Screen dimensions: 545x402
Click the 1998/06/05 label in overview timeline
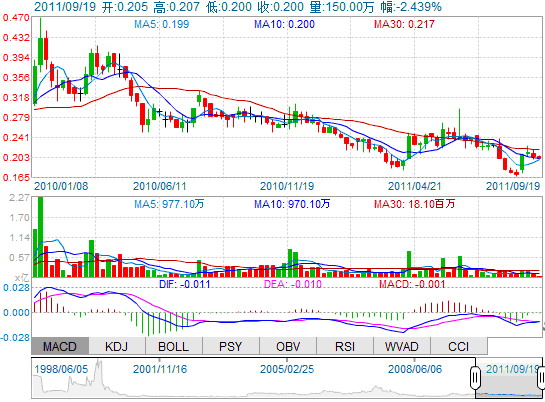click(x=61, y=369)
